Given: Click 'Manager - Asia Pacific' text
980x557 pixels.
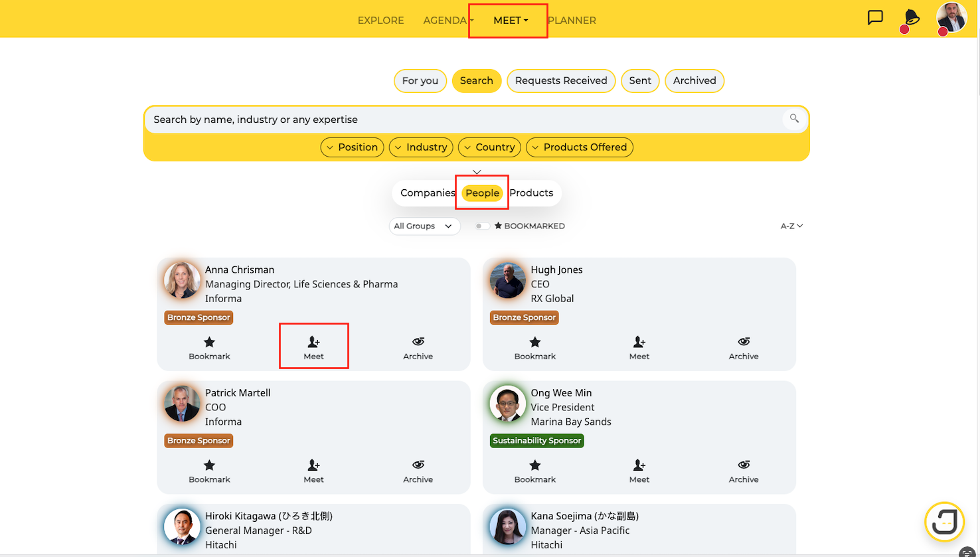Looking at the screenshot, I should pos(580,530).
